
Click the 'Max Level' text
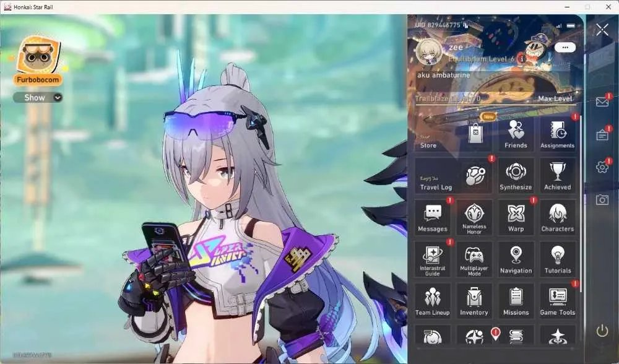pos(555,98)
